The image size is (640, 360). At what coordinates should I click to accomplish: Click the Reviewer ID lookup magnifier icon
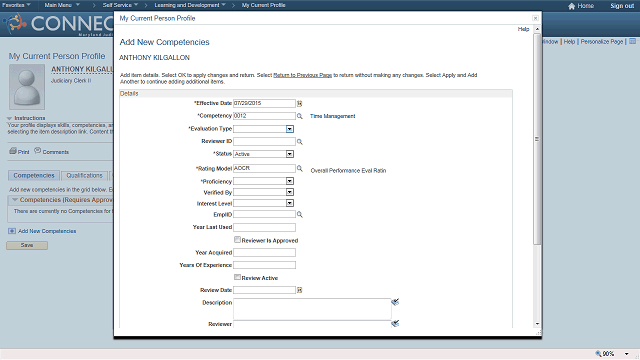click(x=300, y=142)
